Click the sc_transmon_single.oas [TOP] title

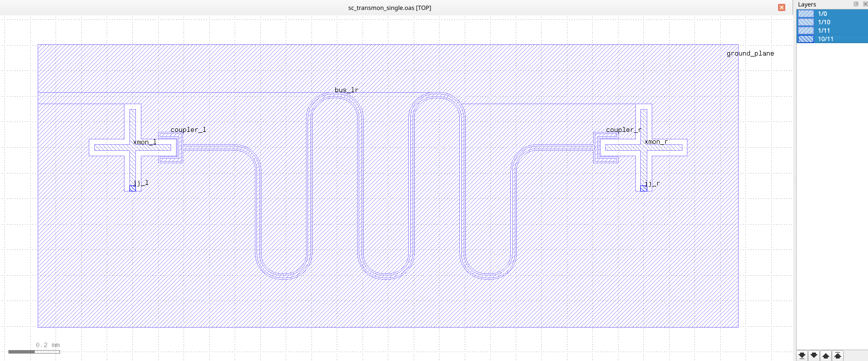tap(389, 7)
